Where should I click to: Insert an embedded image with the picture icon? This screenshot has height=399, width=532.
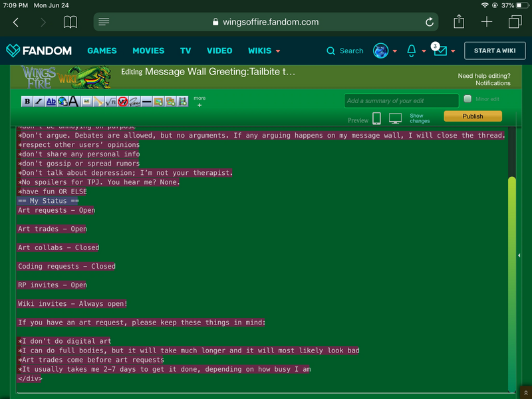coord(159,101)
